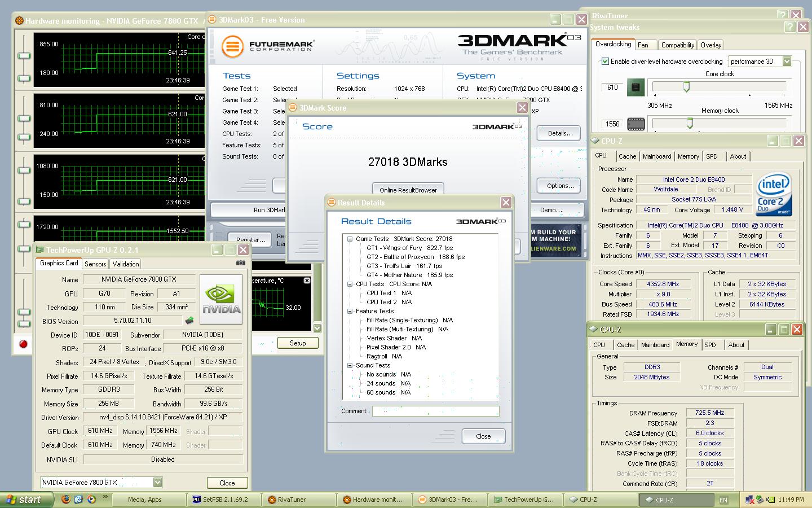Open the performance 3D mode dropdown

point(787,62)
